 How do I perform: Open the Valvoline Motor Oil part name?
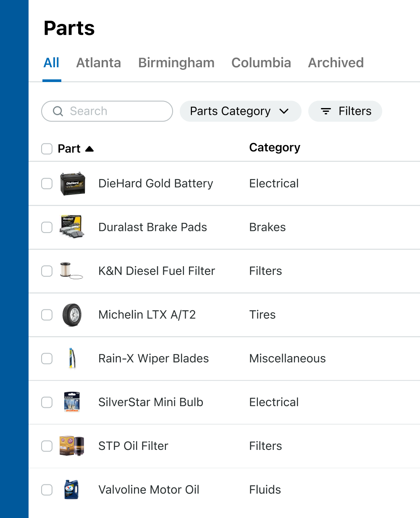click(x=149, y=490)
